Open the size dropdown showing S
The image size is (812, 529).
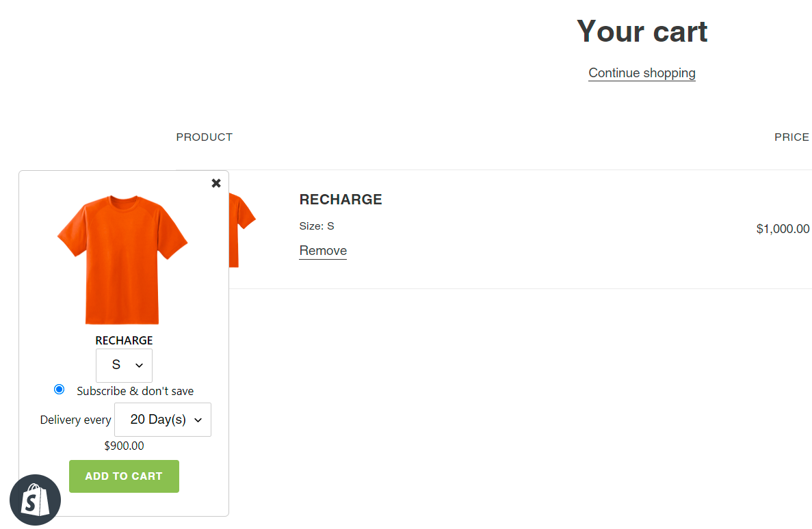[125, 366]
